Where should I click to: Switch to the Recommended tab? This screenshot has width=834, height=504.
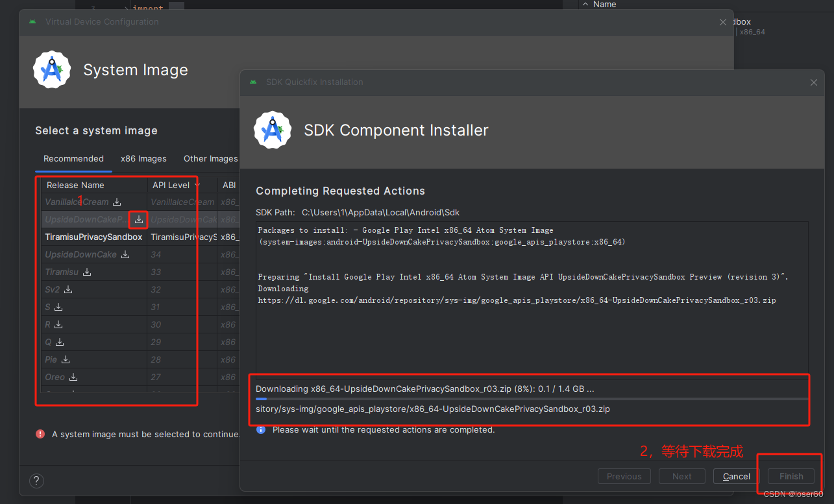[73, 159]
